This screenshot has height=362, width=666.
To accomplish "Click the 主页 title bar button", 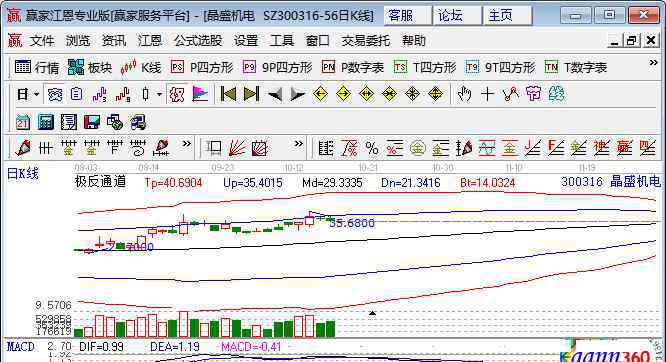I will [508, 16].
